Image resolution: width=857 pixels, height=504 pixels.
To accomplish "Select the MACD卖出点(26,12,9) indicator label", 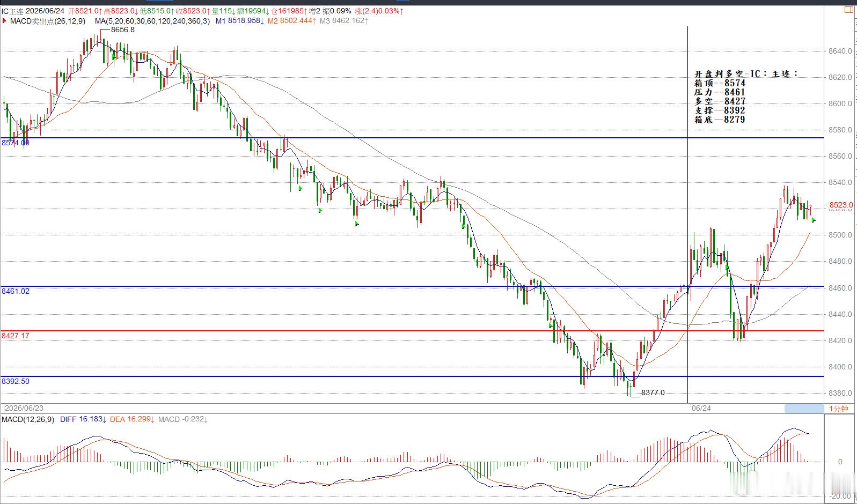I will (48, 21).
